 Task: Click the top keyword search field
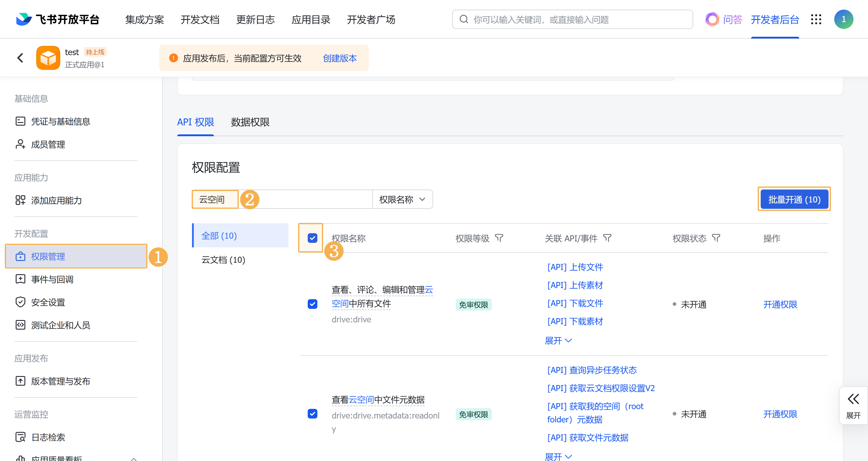coord(572,19)
